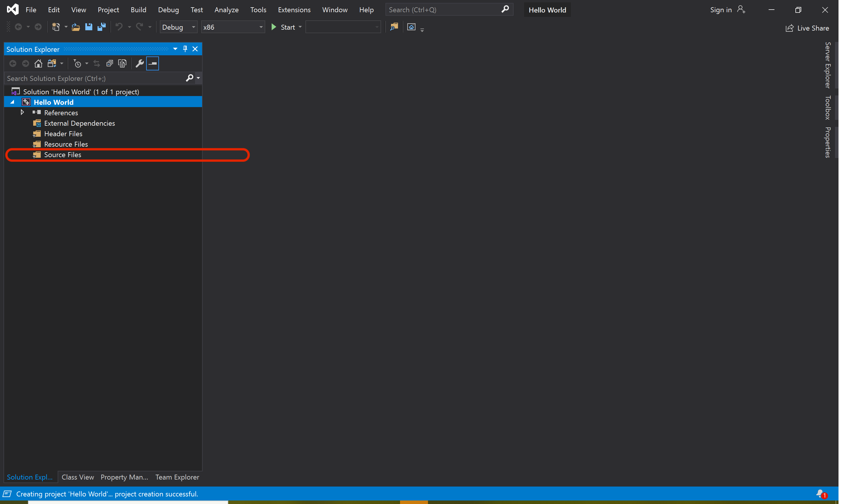Open the Switch Views dropdown arrow
Image resolution: width=842 pixels, height=504 pixels.
(61, 63)
